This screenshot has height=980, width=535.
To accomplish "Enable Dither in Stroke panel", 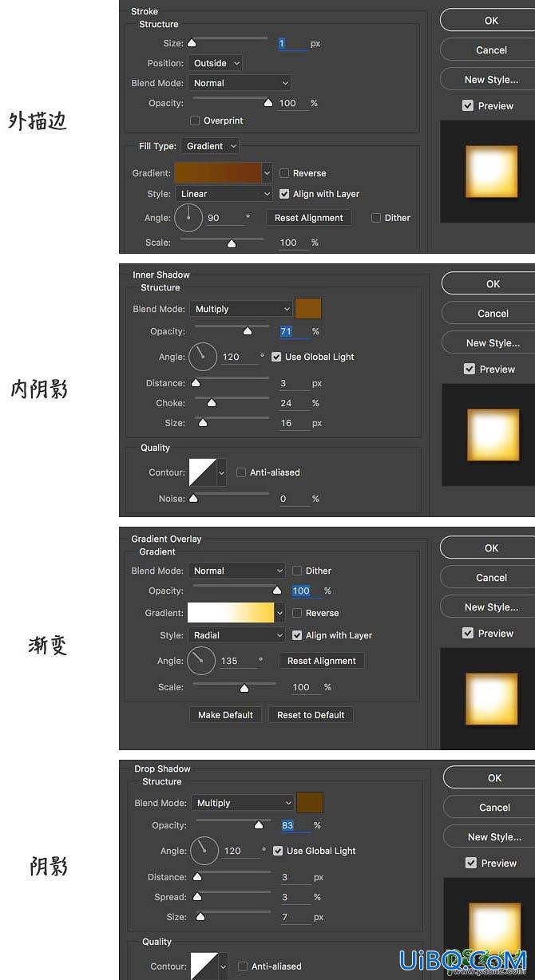I will pos(376,218).
